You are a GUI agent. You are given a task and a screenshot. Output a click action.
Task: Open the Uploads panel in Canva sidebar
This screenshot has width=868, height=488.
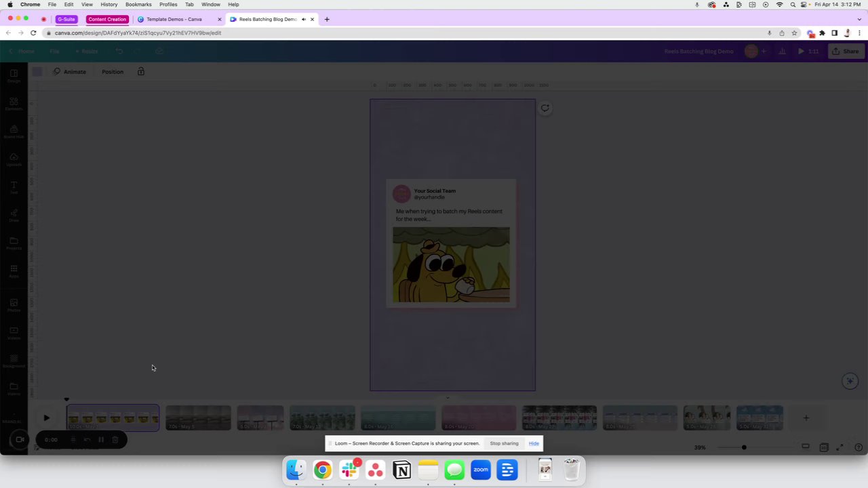(x=14, y=160)
